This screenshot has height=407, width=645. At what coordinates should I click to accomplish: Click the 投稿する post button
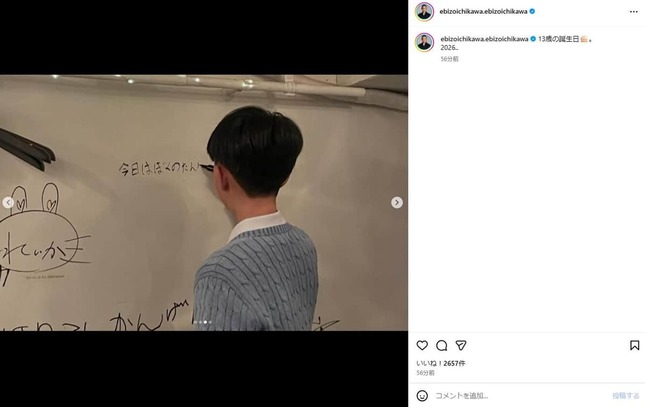(626, 396)
